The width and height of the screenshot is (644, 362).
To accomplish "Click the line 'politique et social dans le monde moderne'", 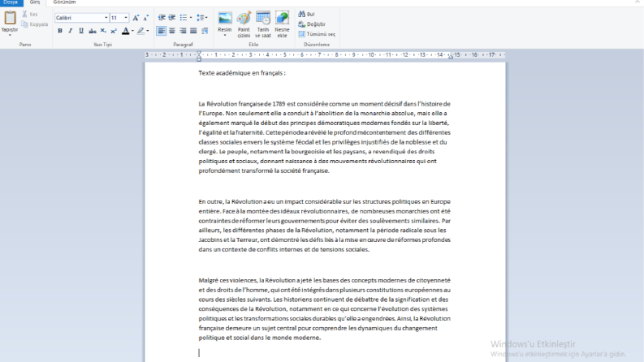I will click(260, 338).
